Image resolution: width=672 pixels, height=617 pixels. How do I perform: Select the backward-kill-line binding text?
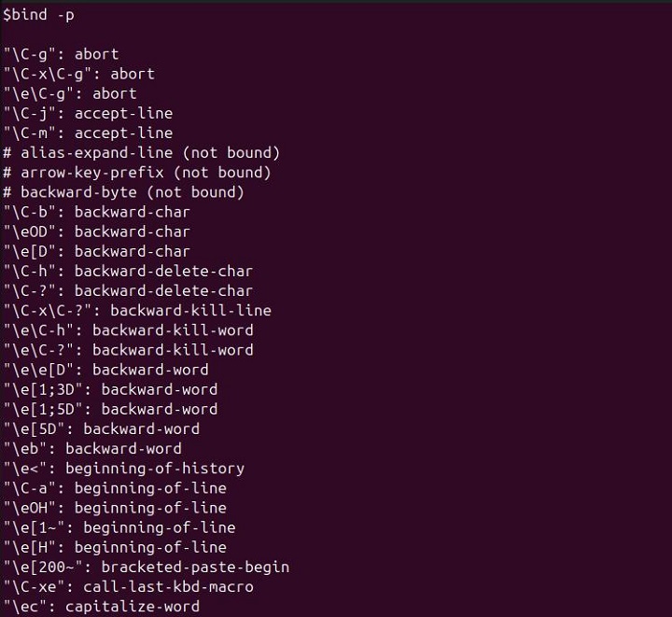(182, 310)
